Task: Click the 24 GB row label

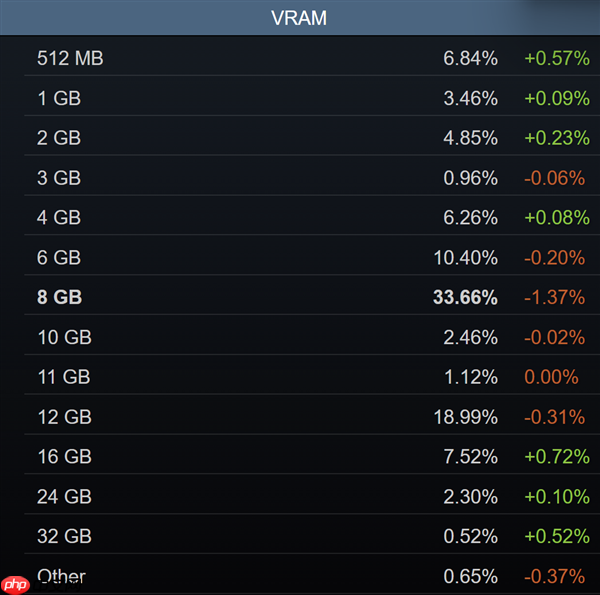Action: 64,496
